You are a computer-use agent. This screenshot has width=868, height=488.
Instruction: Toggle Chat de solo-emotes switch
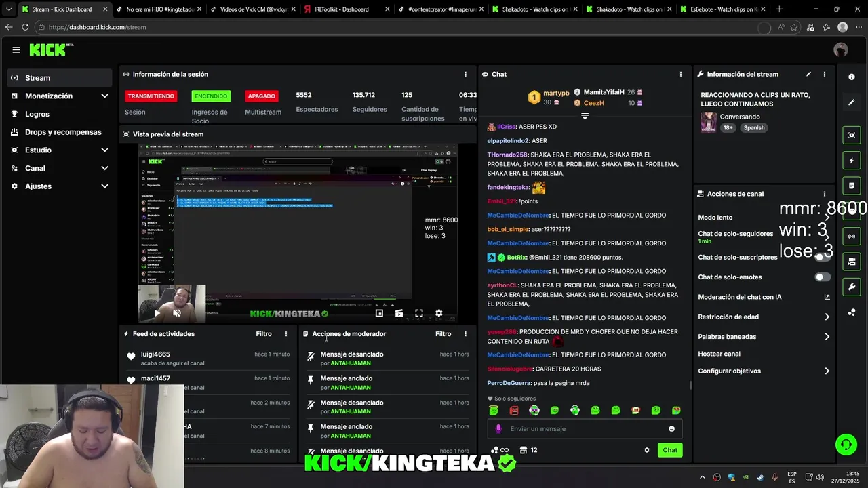point(823,277)
